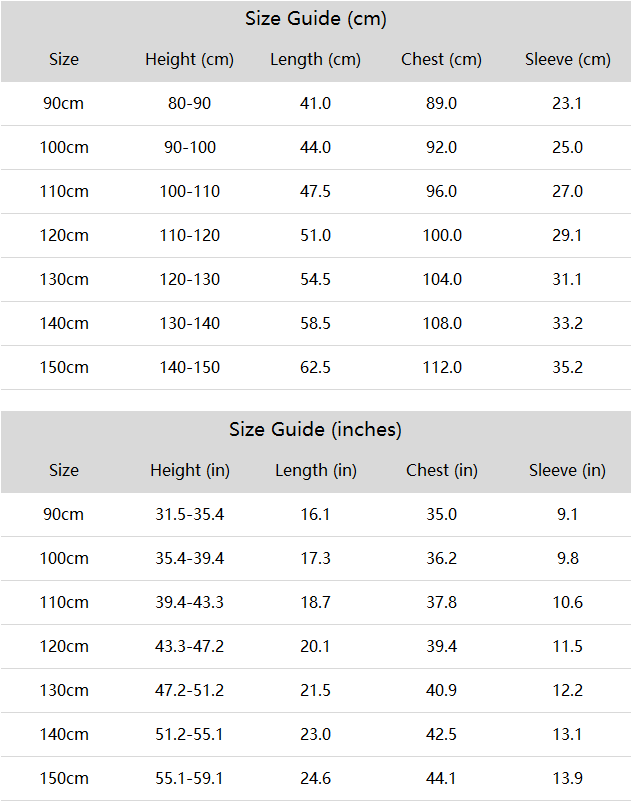Select the 18.7 length value

(x=315, y=602)
